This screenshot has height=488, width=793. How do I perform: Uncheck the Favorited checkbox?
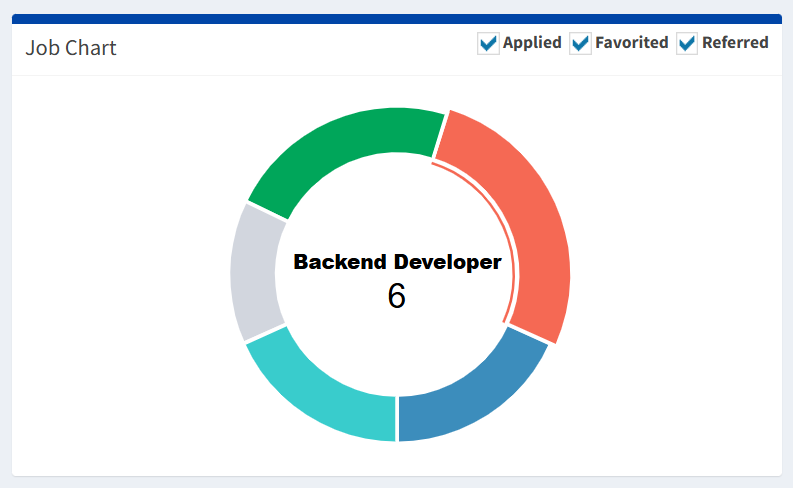[x=580, y=43]
